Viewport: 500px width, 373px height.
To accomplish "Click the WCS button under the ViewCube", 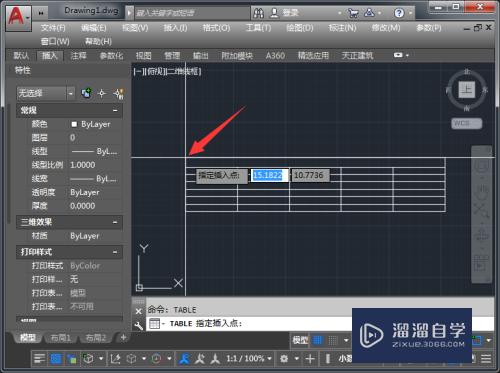I will click(466, 123).
